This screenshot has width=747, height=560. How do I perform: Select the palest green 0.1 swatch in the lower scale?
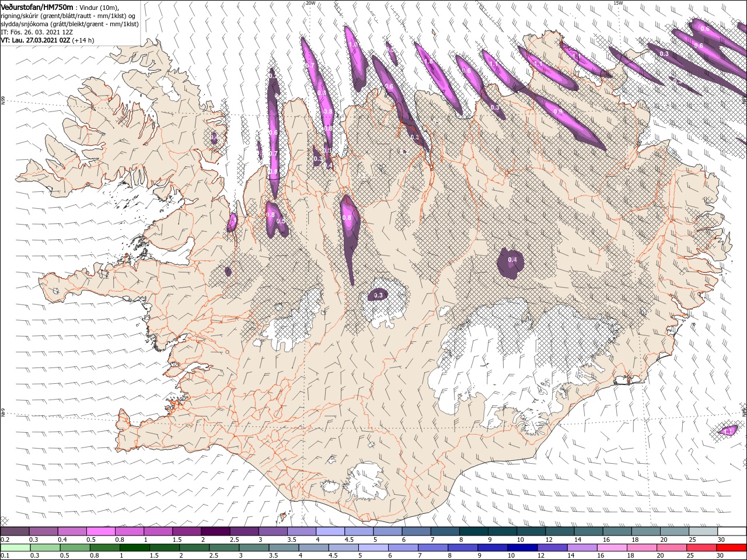point(15,548)
